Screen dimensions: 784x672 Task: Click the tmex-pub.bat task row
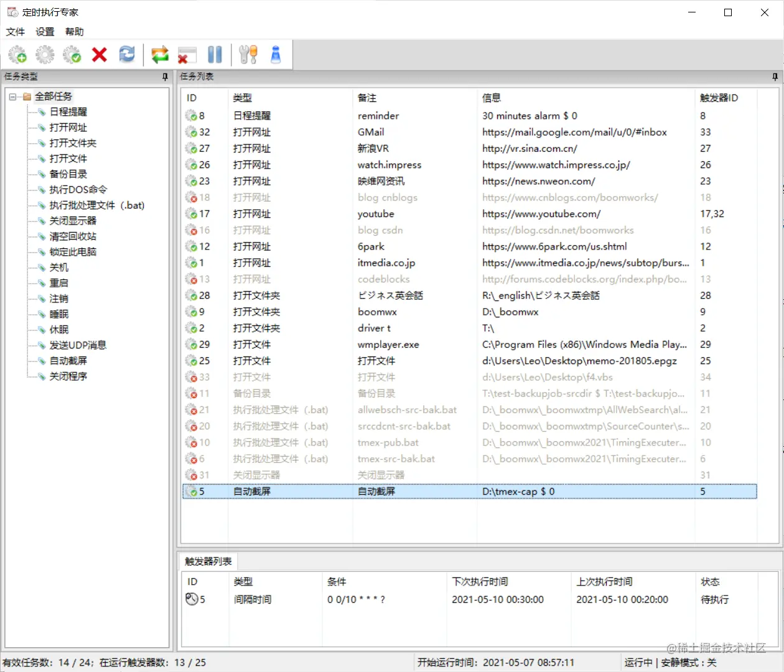470,442
